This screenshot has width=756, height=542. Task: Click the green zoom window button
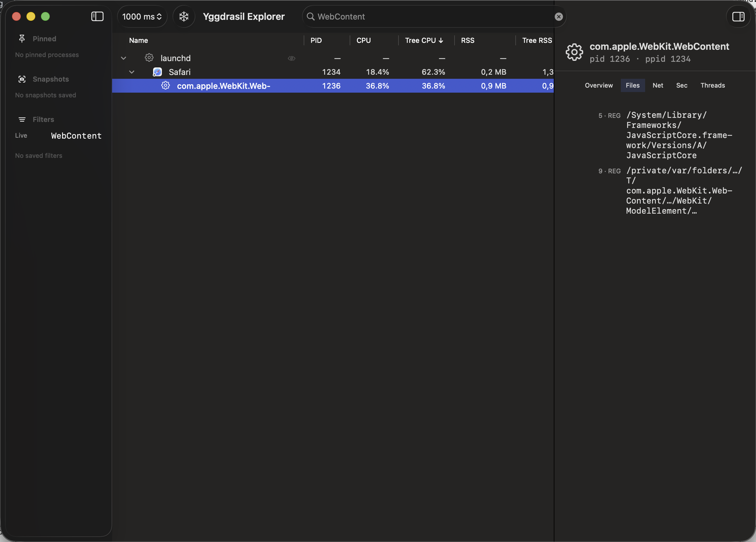45,16
